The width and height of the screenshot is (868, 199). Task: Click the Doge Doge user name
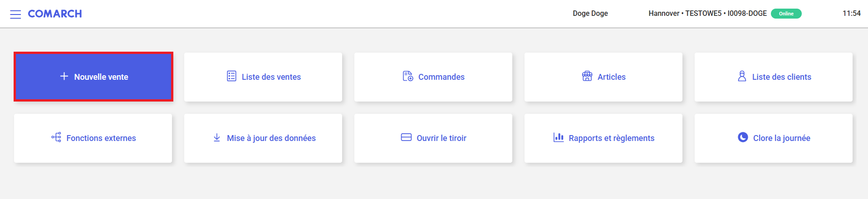coord(590,14)
